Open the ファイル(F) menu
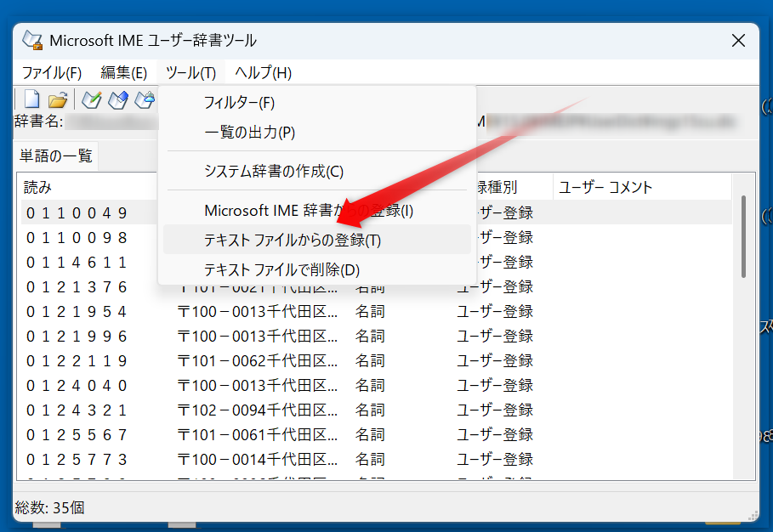The width and height of the screenshot is (773, 532). click(x=52, y=73)
